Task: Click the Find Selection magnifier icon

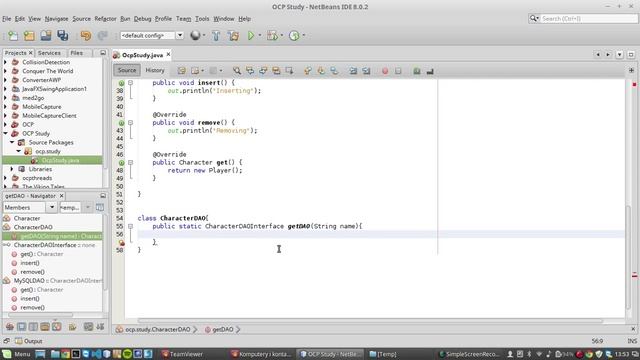Action: tap(237, 71)
